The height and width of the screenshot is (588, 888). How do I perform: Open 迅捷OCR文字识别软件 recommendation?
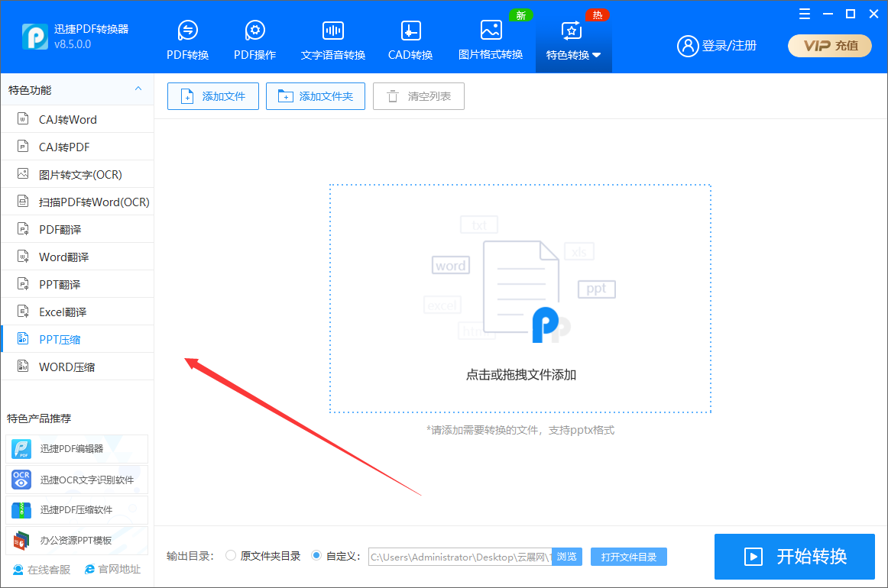(x=76, y=480)
